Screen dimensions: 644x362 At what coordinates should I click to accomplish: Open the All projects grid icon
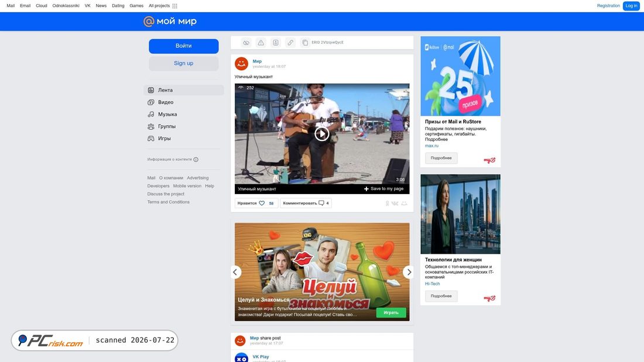174,6
